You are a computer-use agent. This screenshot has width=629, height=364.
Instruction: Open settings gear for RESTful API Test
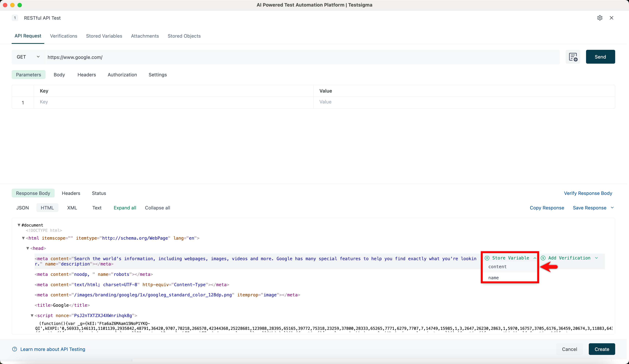[600, 18]
